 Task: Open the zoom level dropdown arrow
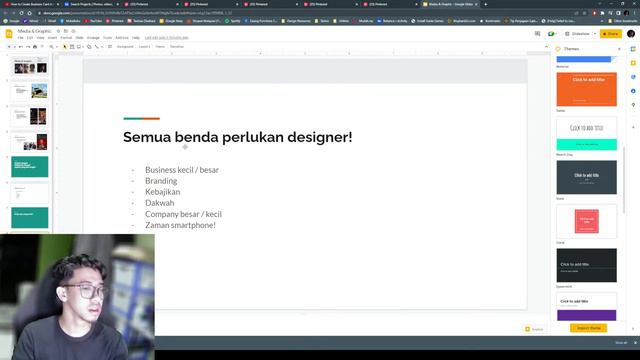[56, 47]
